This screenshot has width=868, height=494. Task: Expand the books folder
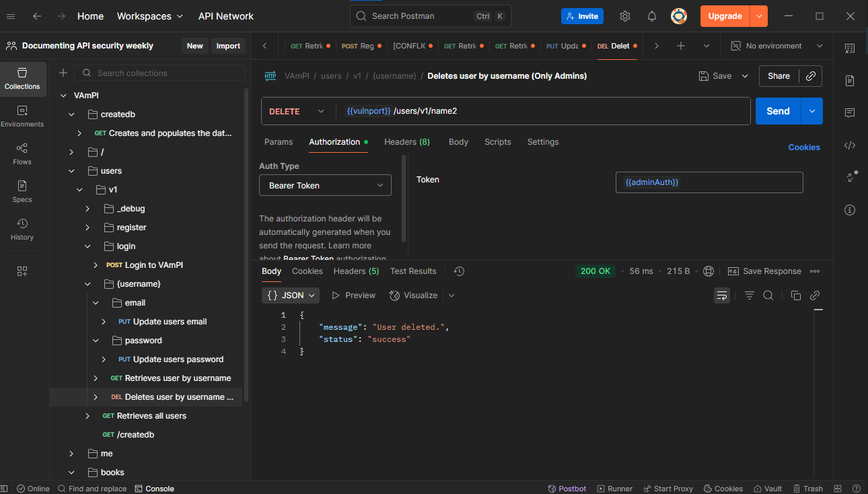tap(71, 472)
